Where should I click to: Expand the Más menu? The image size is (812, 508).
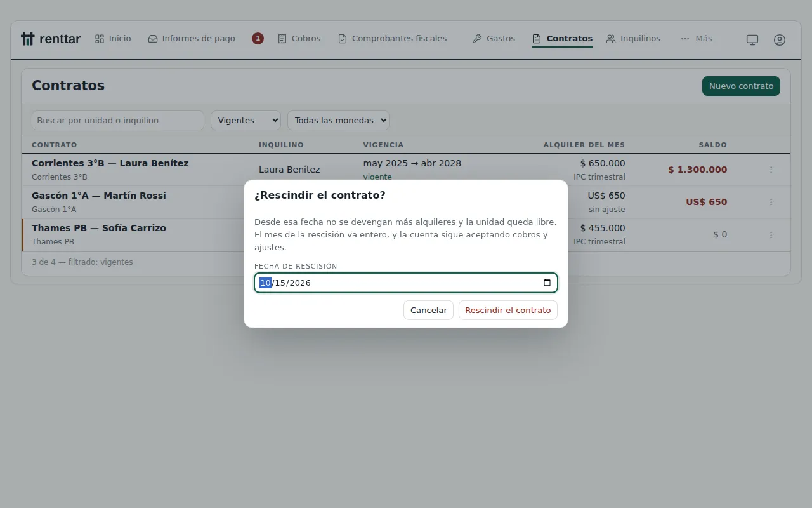pos(697,39)
